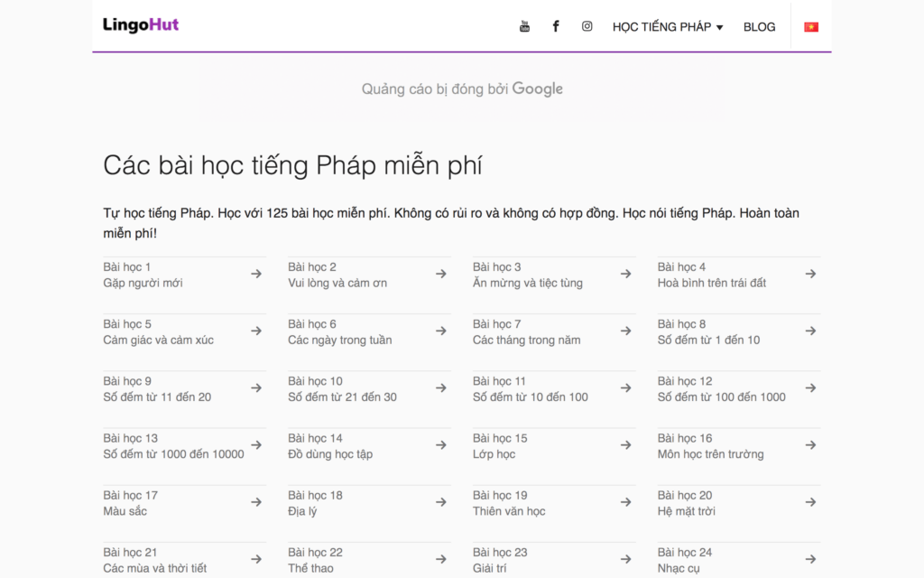Viewport: 924px width, 578px height.
Task: Select lesson Số đếm từ 100 đến 1000
Action: [721, 397]
